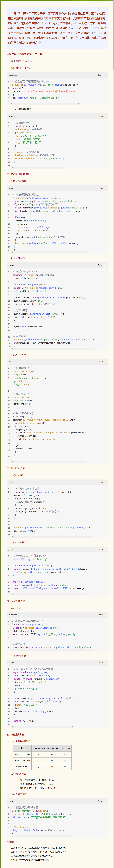Copy code of the 分屏对比实现 css block

pos(102,362)
